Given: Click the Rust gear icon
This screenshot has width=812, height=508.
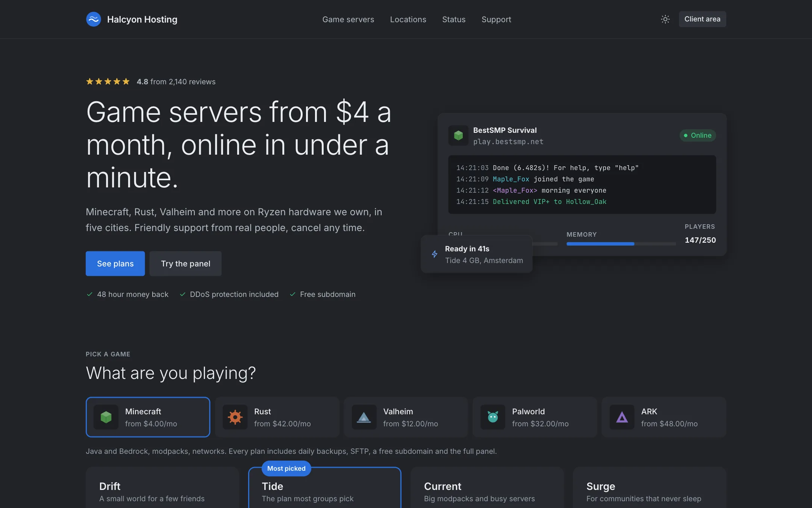Looking at the screenshot, I should (x=235, y=417).
